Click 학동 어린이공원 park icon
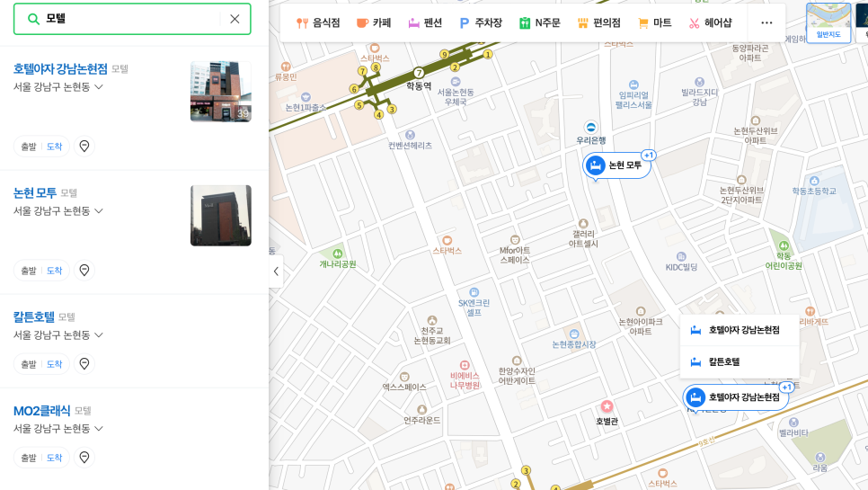The image size is (868, 490). pos(784,245)
